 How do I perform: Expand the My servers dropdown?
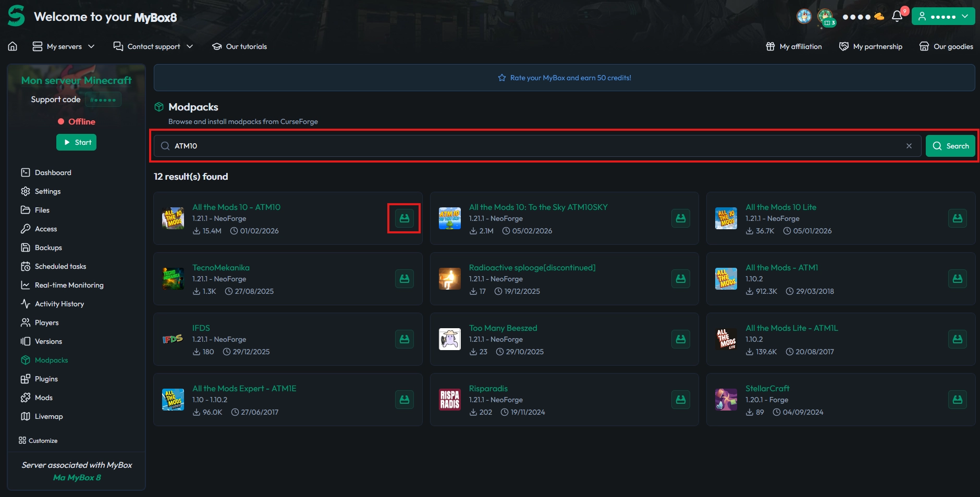64,46
